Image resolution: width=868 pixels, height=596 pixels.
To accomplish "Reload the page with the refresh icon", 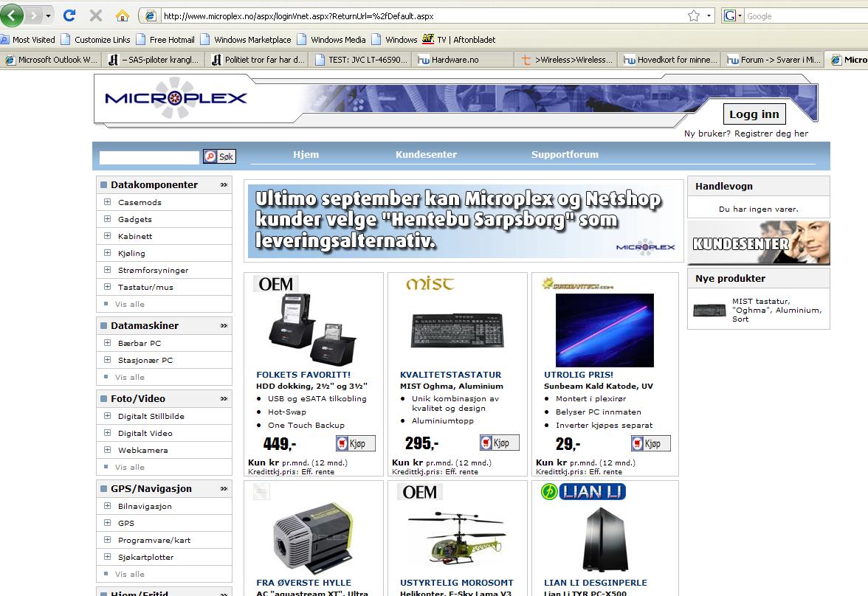I will (x=69, y=15).
